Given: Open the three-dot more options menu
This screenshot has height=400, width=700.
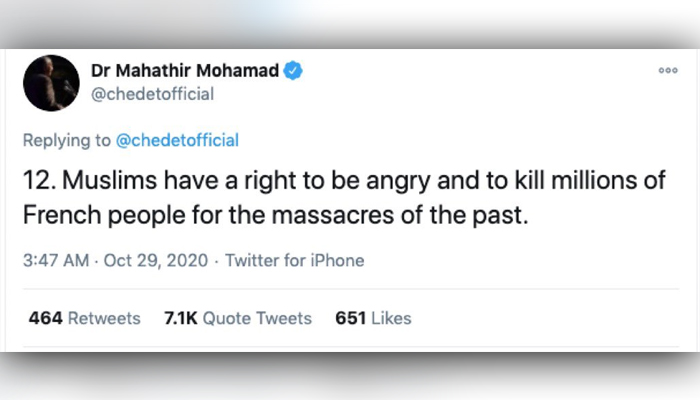Looking at the screenshot, I should 668,71.
